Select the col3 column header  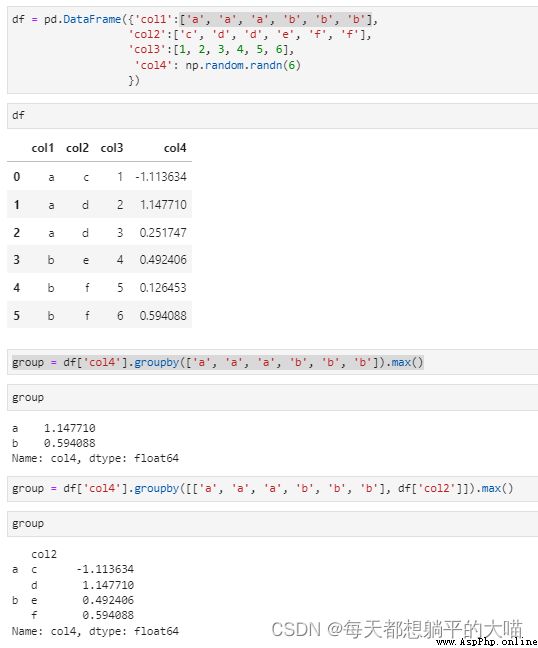click(x=112, y=148)
